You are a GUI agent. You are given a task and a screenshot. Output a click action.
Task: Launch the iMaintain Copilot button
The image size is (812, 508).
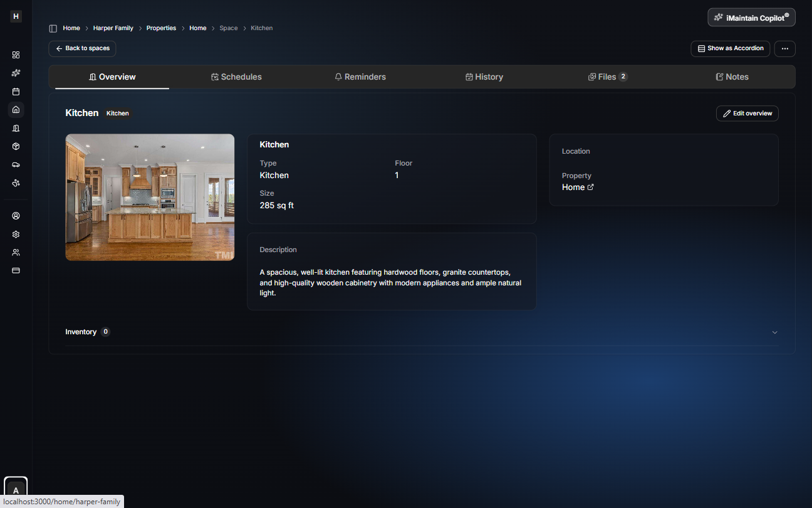(751, 17)
